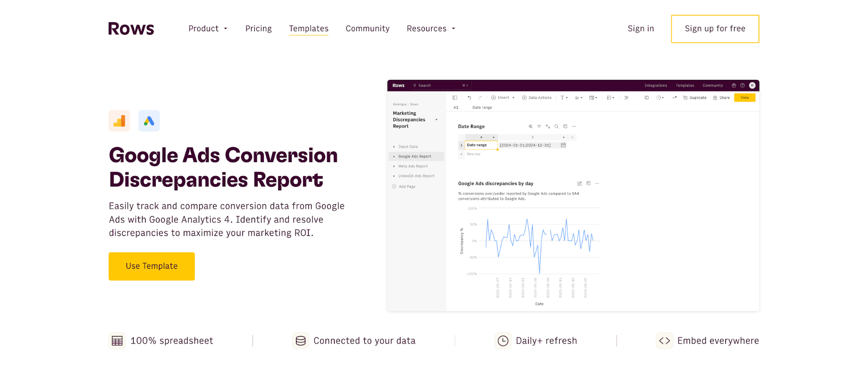
Task: Click the code brackets icon beside 'Embed everywhere'
Action: [x=664, y=341]
